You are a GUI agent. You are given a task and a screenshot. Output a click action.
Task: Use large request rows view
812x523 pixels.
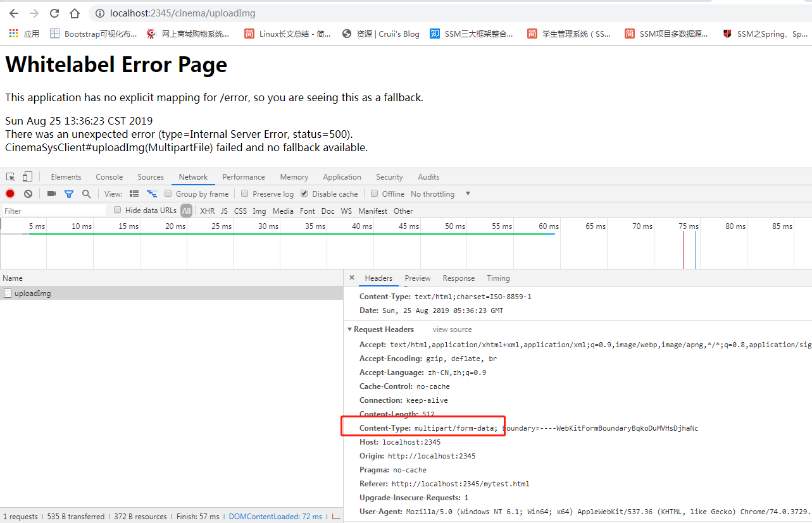(134, 194)
